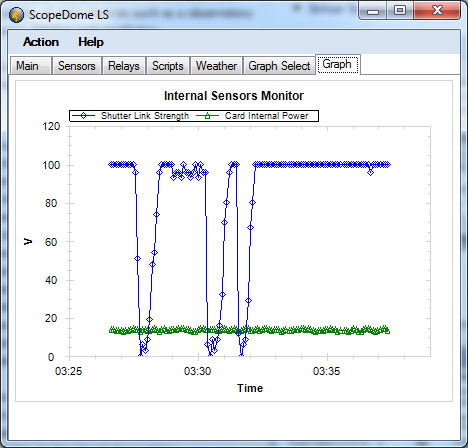Click the green triangle legend marker
This screenshot has height=448, width=468.
tap(207, 116)
